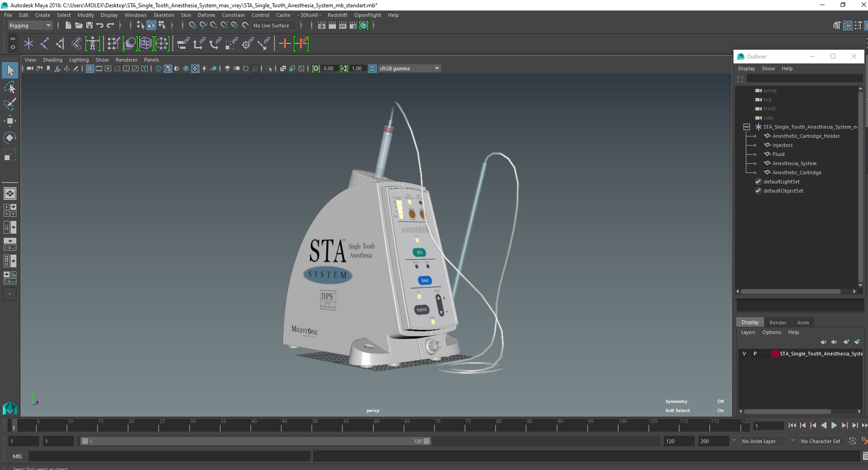Click the Set Key shelf icon
The height and width of the screenshot is (470, 868).
pyautogui.click(x=284, y=44)
